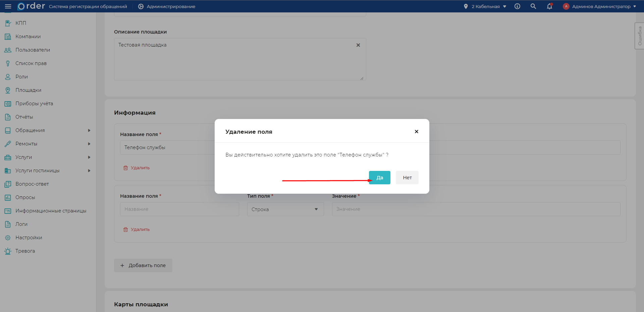Close the Удаление поля dialog
The width and height of the screenshot is (644, 312).
[x=416, y=132]
